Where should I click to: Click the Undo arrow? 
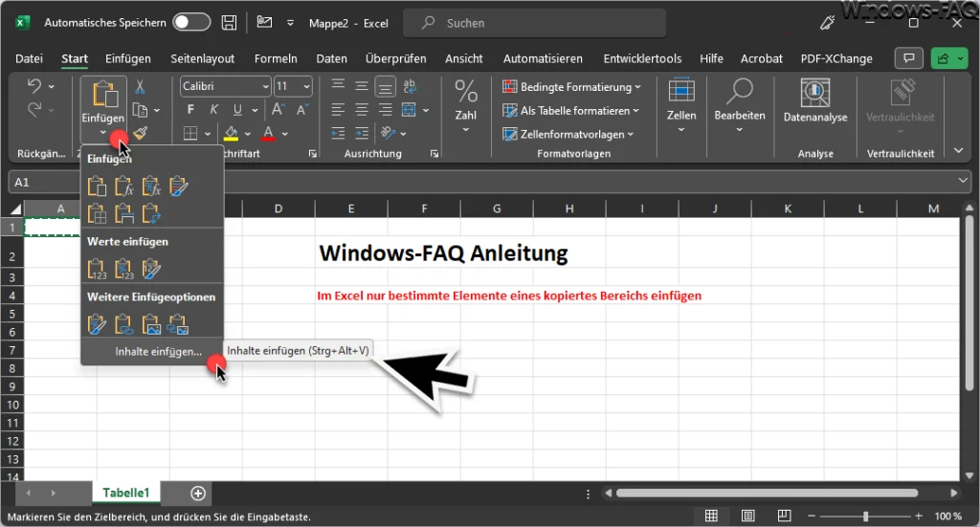tap(34, 85)
